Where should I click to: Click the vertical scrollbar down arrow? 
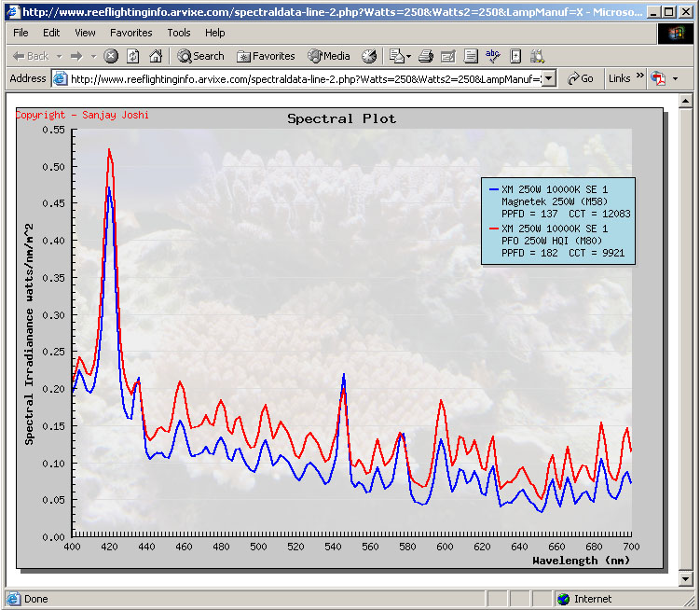(x=685, y=578)
